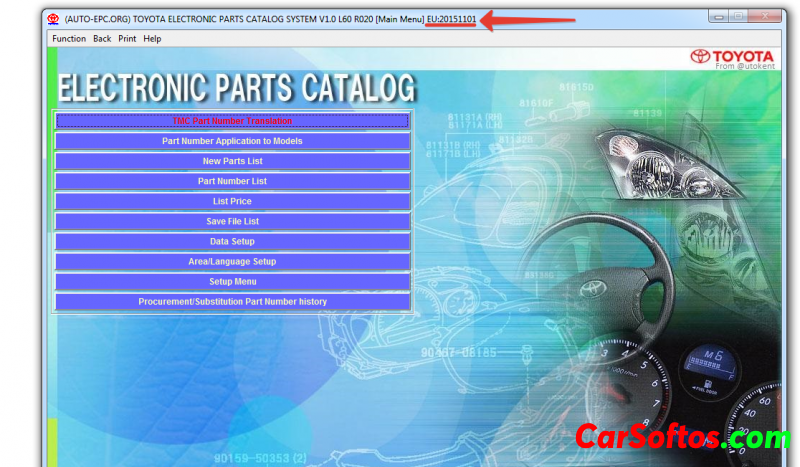
Task: Open the List Price option
Action: [x=232, y=201]
